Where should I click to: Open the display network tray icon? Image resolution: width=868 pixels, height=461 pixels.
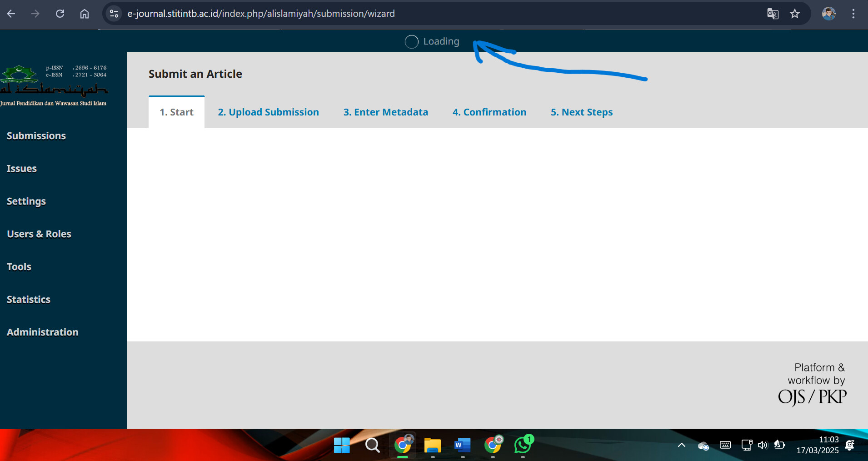[x=747, y=445]
